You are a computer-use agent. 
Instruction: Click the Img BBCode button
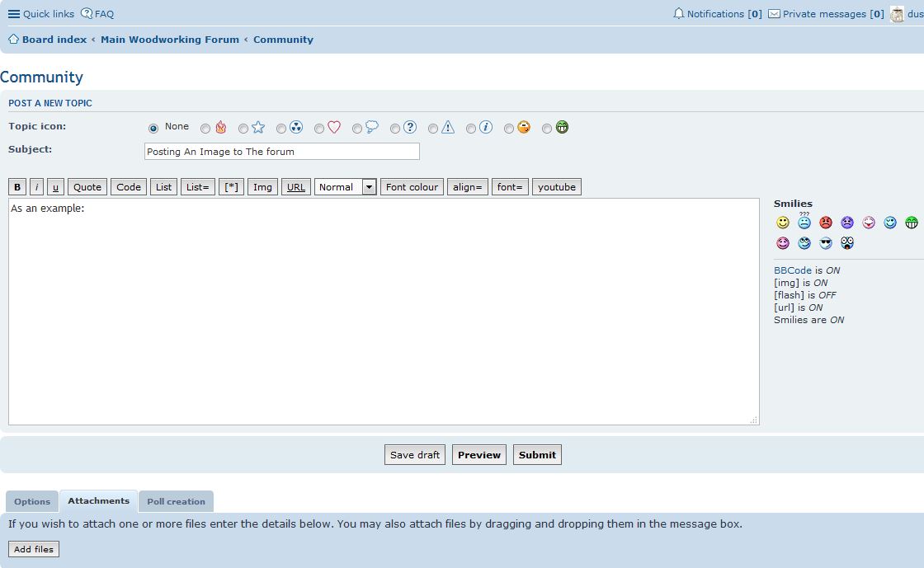click(x=263, y=187)
